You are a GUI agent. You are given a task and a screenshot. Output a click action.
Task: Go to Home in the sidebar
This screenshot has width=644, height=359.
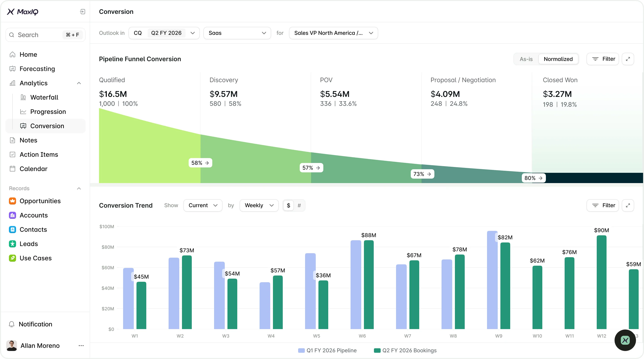[45, 54]
